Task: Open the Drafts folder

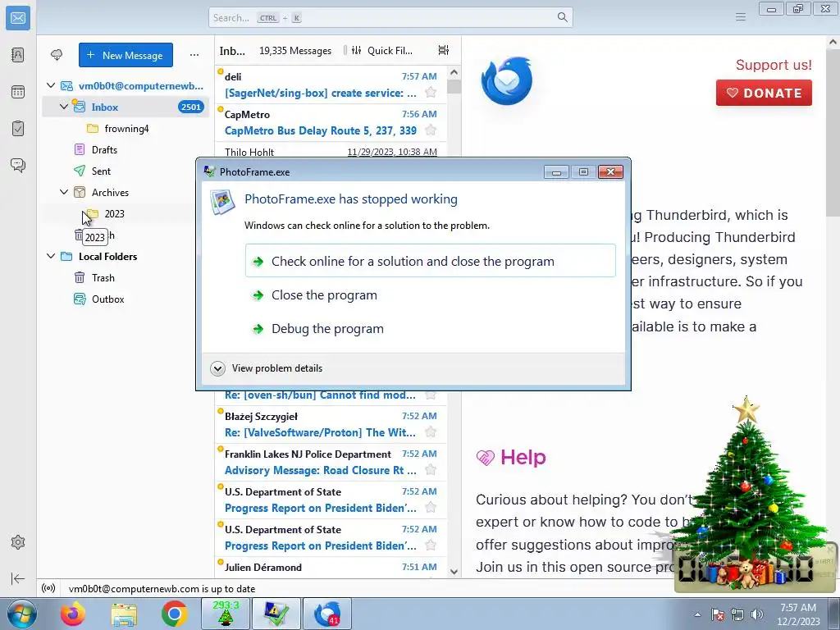Action: click(x=126, y=149)
